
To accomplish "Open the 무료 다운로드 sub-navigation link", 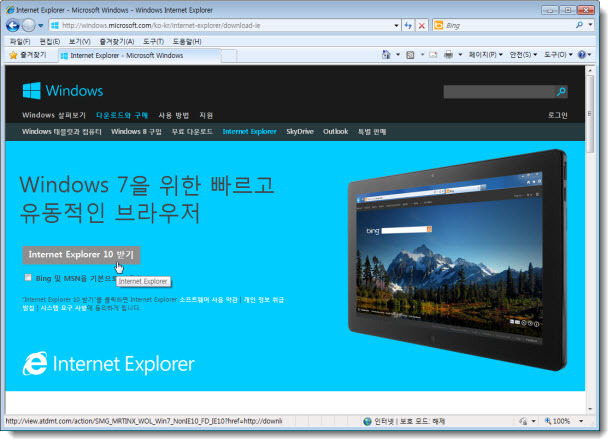I will click(192, 132).
